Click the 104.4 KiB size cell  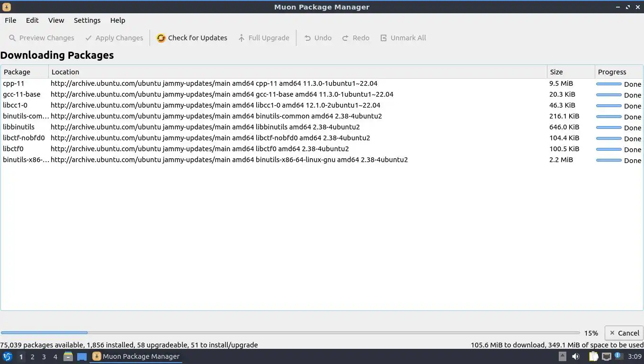(x=564, y=138)
